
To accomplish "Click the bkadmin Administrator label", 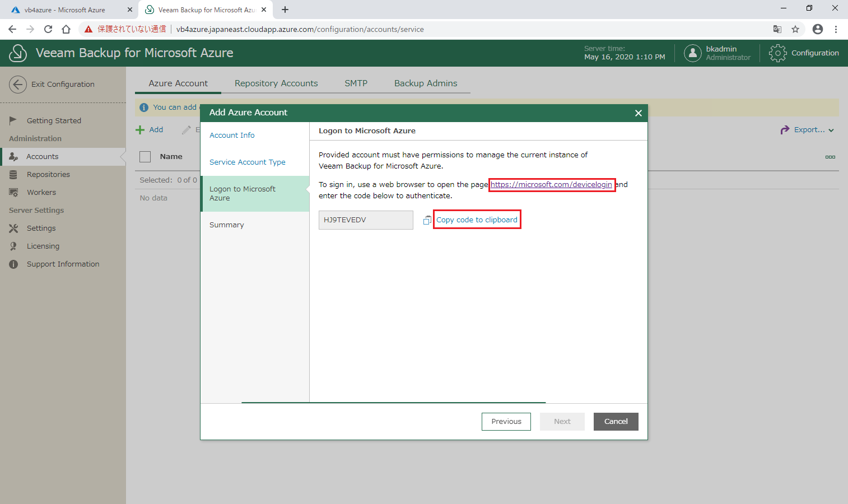I will click(x=728, y=53).
